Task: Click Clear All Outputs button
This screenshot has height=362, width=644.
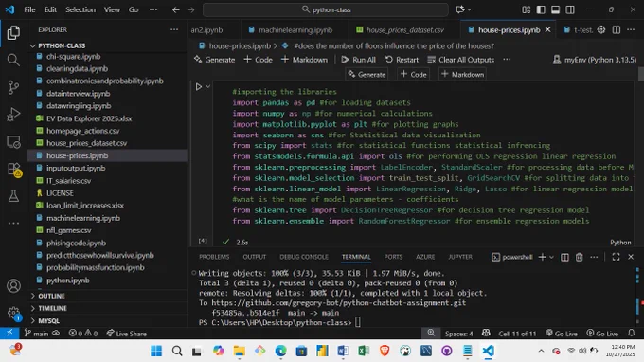Action: coord(461,60)
